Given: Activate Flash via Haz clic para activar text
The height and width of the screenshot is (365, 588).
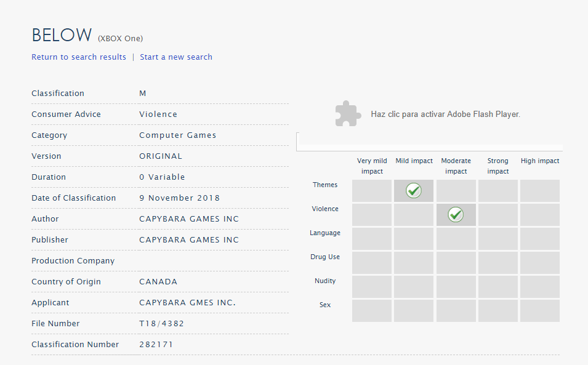Looking at the screenshot, I should tap(446, 114).
